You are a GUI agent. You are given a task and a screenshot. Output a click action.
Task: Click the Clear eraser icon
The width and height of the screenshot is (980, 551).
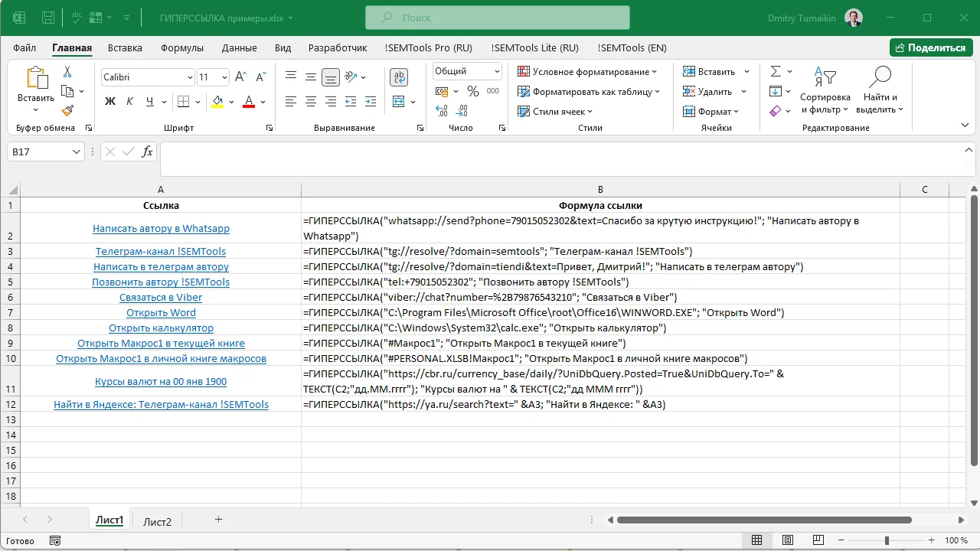tap(776, 111)
